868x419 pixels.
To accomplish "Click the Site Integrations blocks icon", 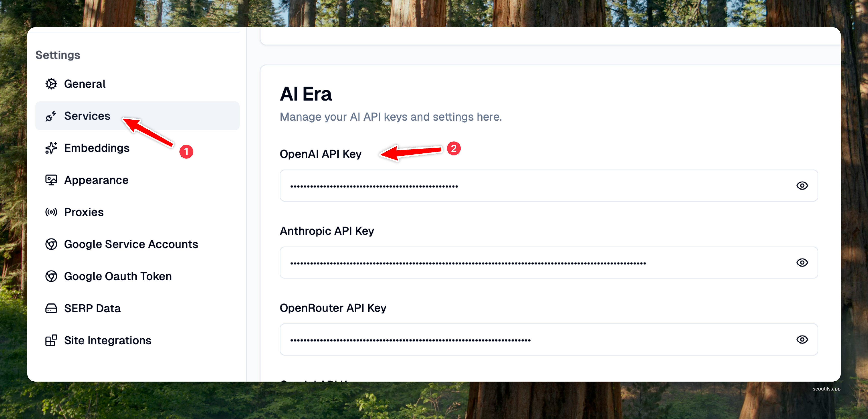I will pyautogui.click(x=51, y=340).
